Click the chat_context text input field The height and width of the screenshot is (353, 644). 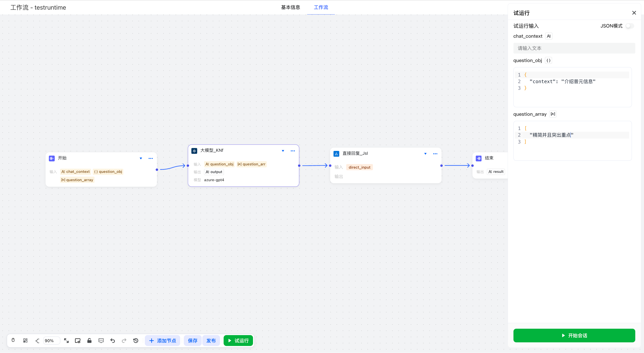click(574, 48)
